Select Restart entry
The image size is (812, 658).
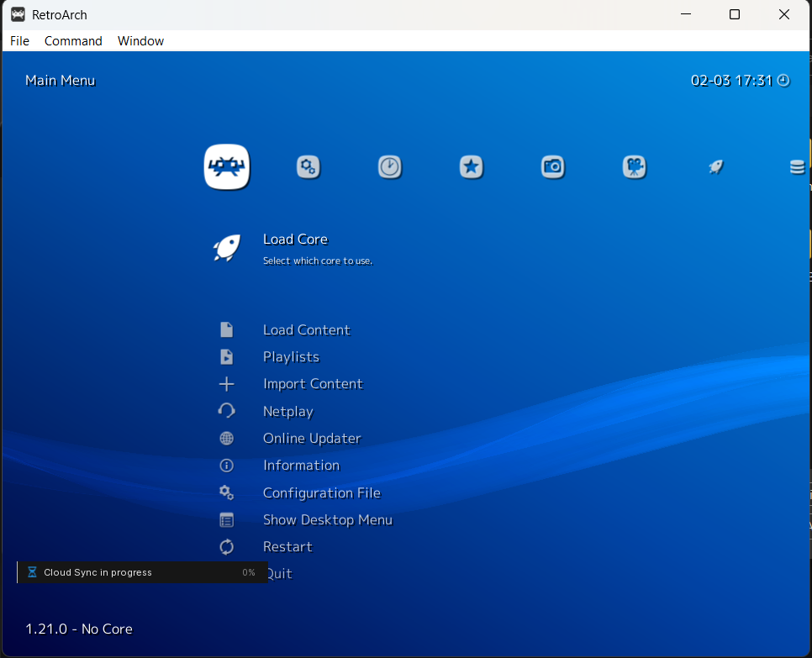click(287, 547)
